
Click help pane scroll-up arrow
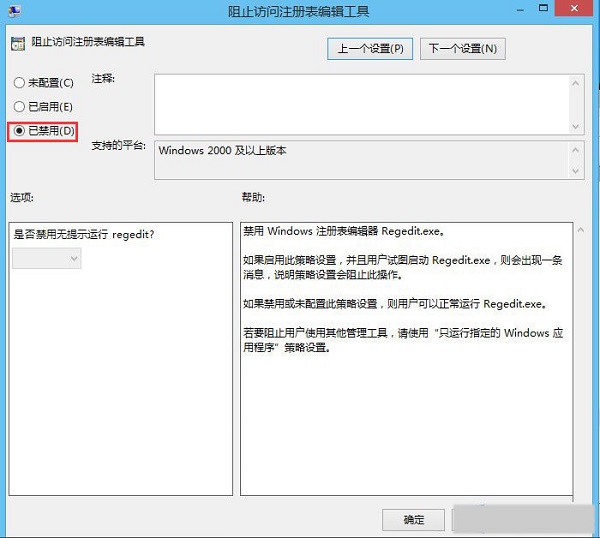coord(580,230)
